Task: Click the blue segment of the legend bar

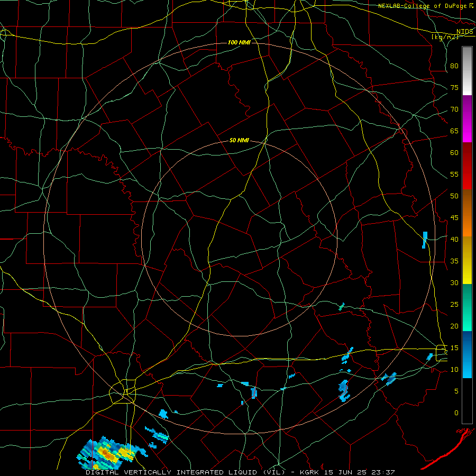Action: 467,354
